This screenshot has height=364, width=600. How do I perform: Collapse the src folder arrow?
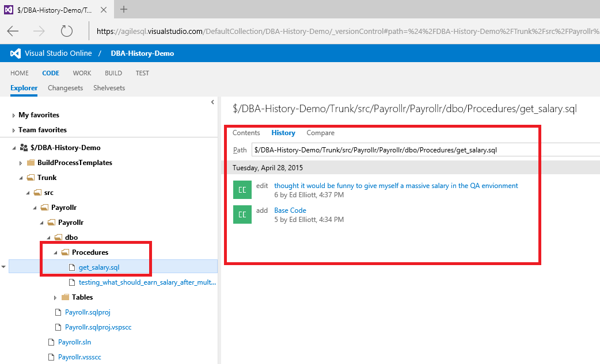(28, 193)
